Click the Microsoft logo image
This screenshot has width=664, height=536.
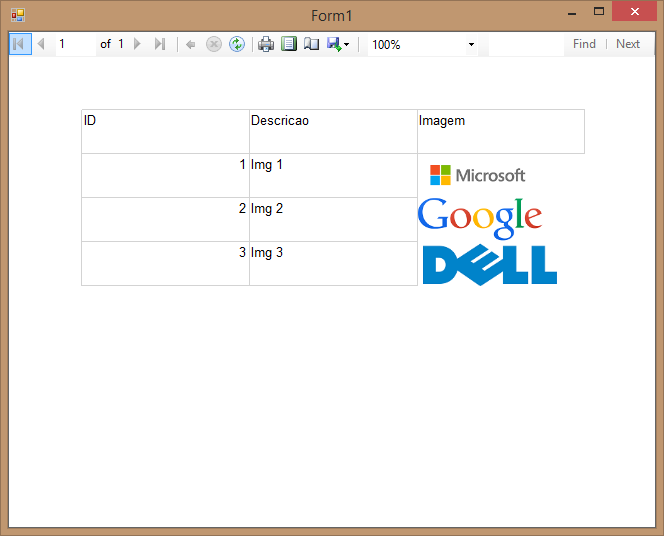[478, 175]
